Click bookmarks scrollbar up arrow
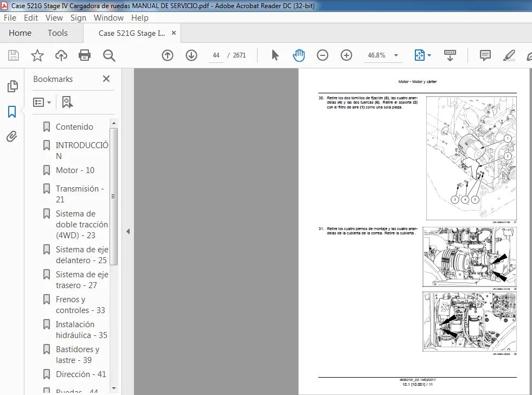This screenshot has width=532, height=395. pos(114,123)
